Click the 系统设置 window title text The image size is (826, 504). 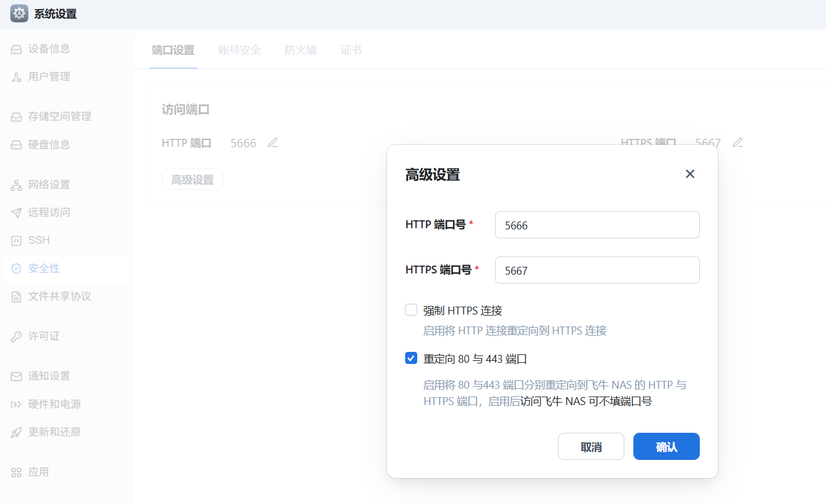56,14
